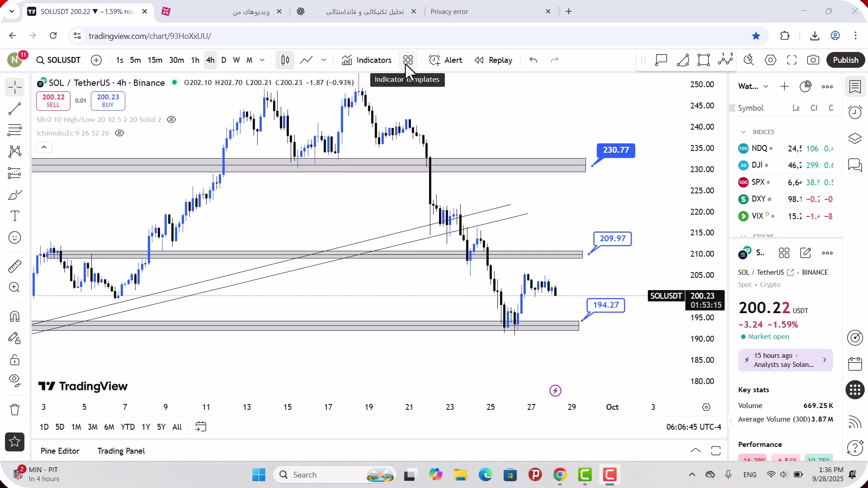This screenshot has width=868, height=488.
Task: Select NDQ in the watchlist
Action: (786, 148)
